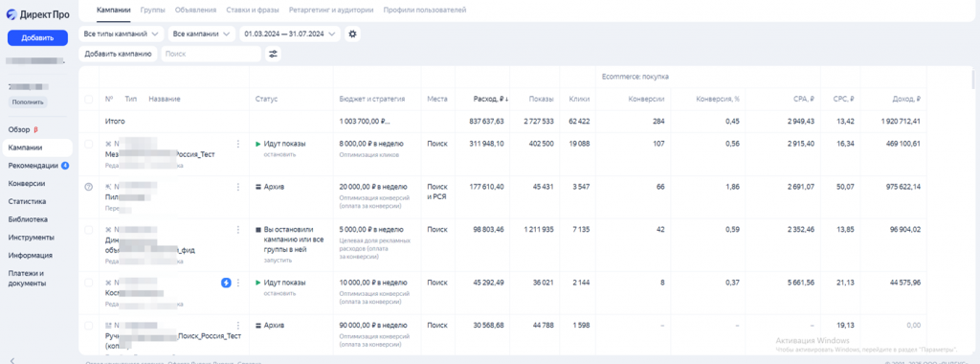Open three-dot menu for 177 610,40 campaign

tap(237, 187)
